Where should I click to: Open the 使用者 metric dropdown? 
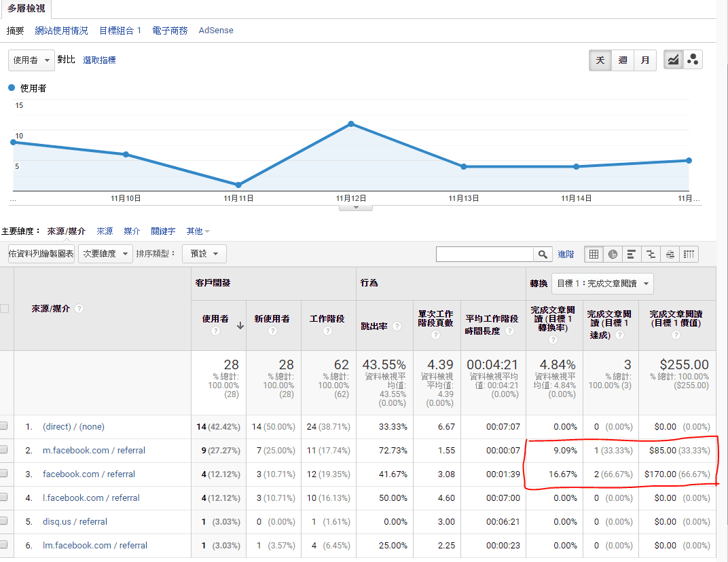(x=31, y=60)
